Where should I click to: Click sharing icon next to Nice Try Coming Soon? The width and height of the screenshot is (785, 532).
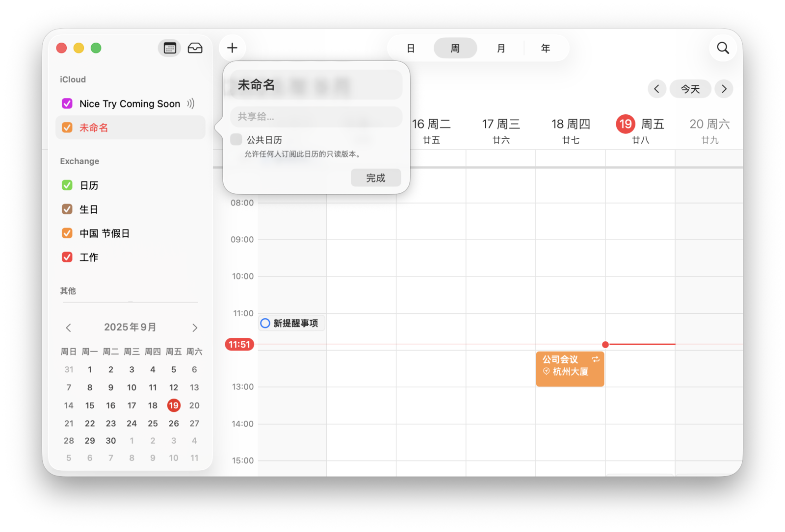coord(191,103)
